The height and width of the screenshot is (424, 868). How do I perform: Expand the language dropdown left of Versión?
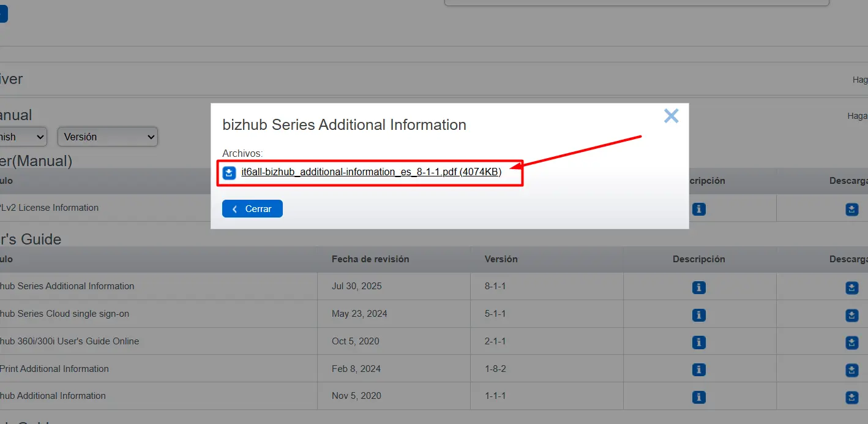[23, 137]
